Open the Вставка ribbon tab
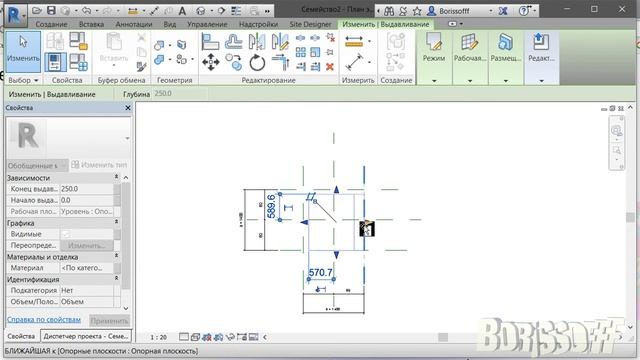This screenshot has height=360, width=640. tap(91, 24)
